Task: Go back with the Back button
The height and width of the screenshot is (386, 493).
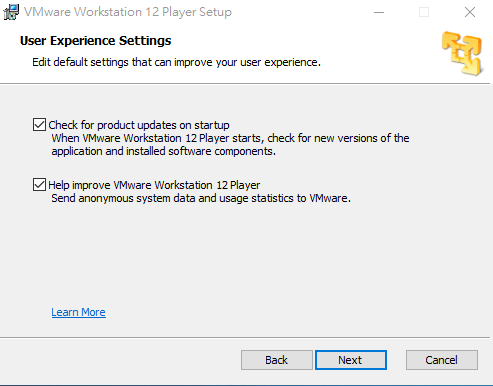Action: (277, 360)
